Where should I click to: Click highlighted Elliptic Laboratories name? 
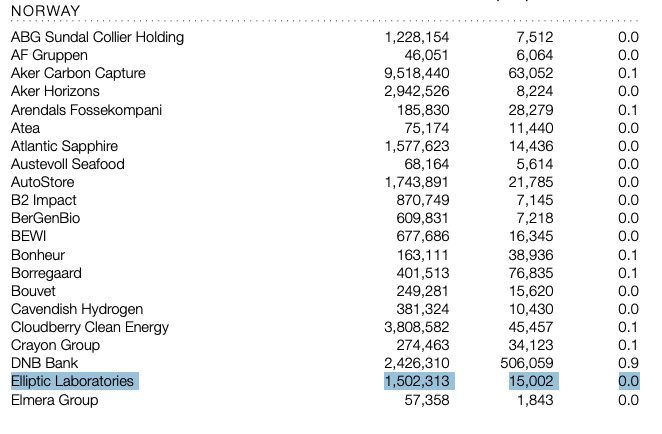[x=72, y=381]
